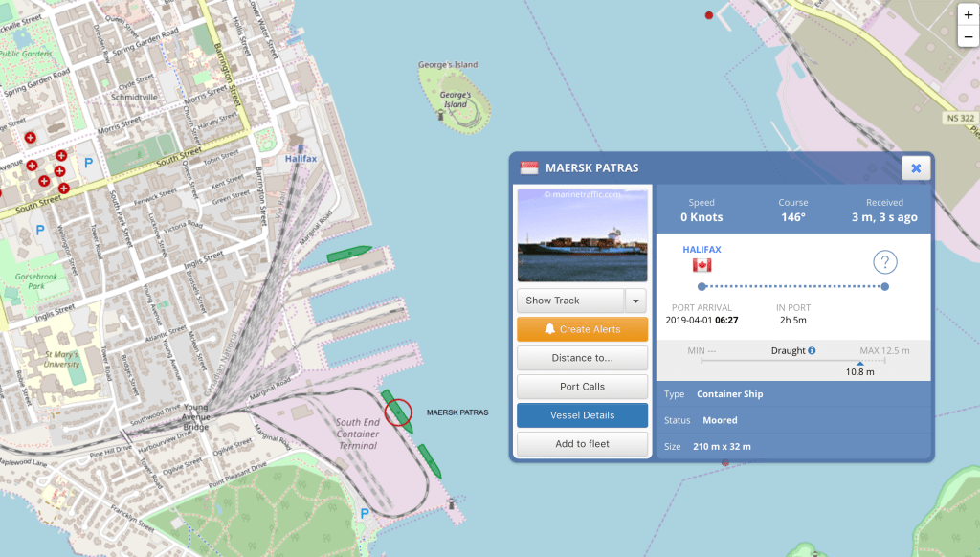Open Port Calls for the vessel
This screenshot has width=980, height=557.
[582, 387]
